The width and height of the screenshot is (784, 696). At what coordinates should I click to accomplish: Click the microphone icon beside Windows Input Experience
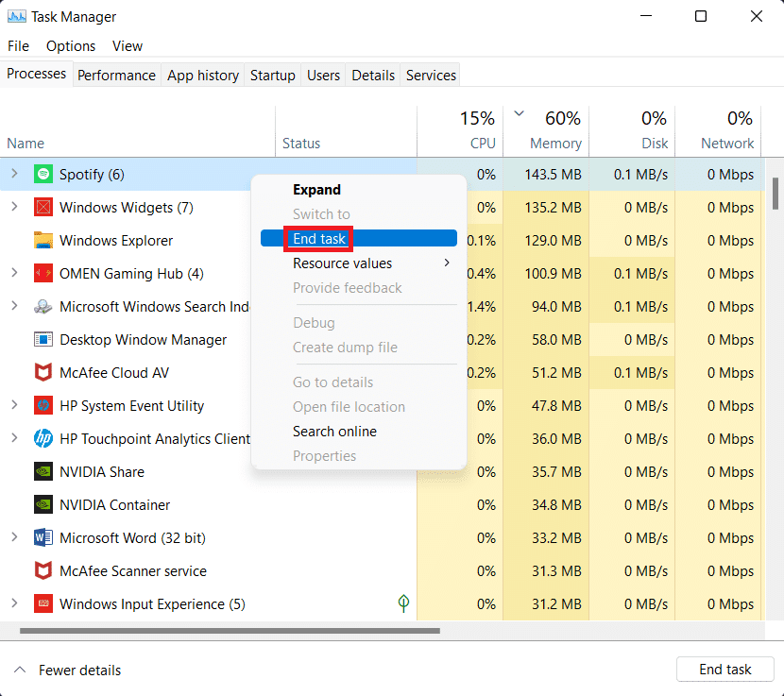[403, 603]
